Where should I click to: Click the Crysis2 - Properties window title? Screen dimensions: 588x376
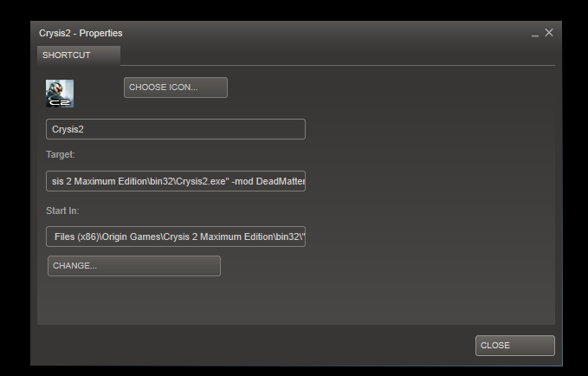coord(81,33)
